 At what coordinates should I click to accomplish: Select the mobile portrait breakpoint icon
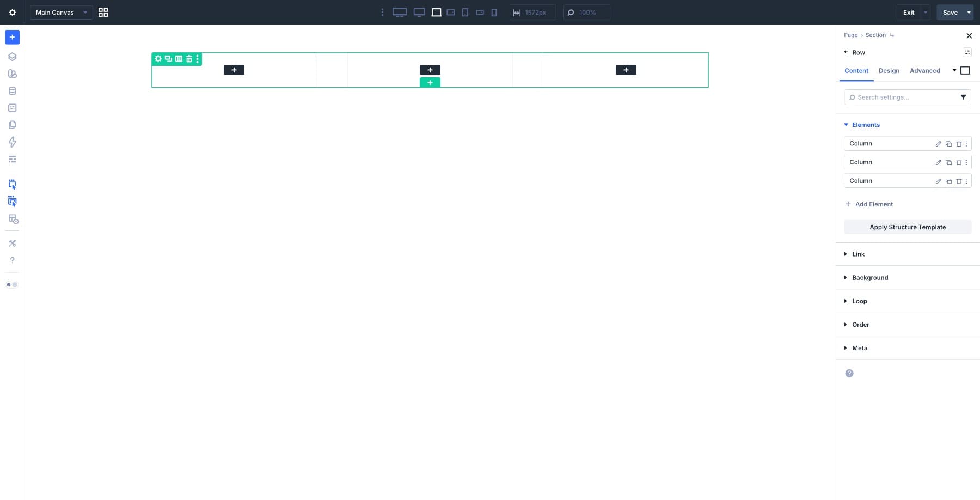click(494, 12)
